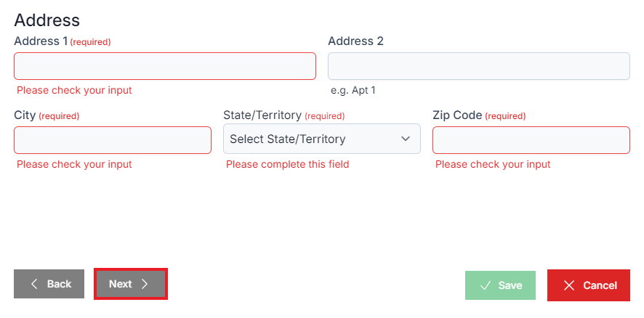Click the Zip Code input field

(531, 140)
